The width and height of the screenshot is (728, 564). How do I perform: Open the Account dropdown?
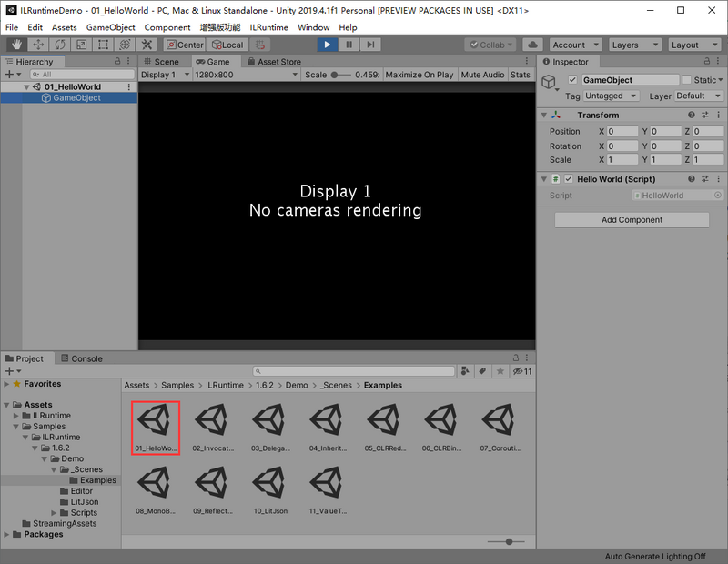575,45
